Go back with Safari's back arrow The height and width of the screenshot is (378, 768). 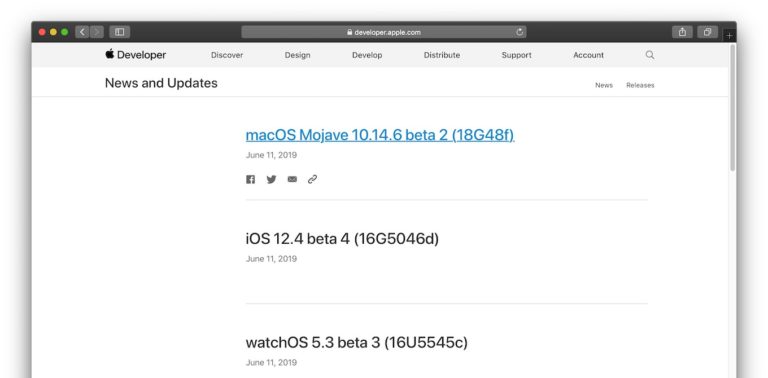pos(82,32)
